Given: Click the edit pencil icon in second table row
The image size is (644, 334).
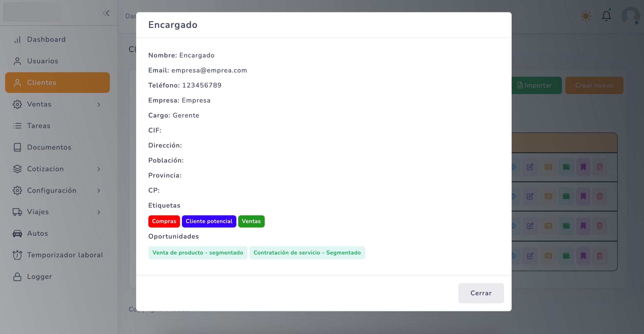Looking at the screenshot, I should tap(530, 197).
